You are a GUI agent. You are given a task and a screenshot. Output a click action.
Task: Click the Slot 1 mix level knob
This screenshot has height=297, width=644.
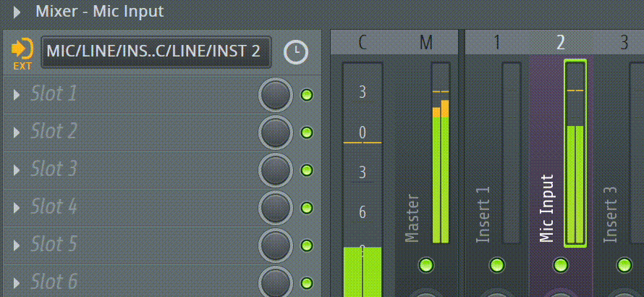click(276, 95)
